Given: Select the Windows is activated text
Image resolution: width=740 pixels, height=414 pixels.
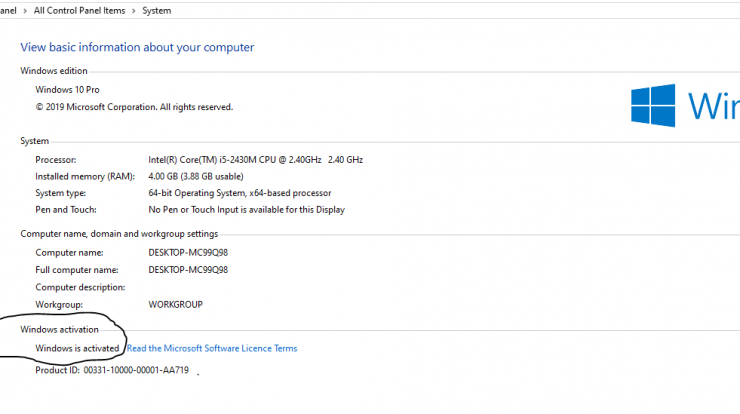Looking at the screenshot, I should coord(77,348).
